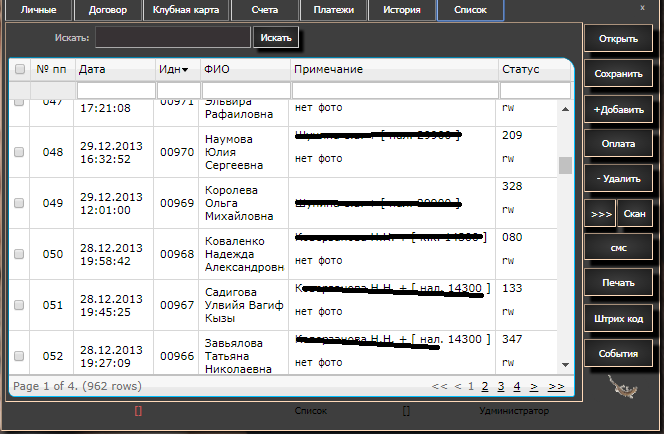Sort by the Идн column arrow
Screen dimensions: 664x434
pyautogui.click(x=185, y=70)
